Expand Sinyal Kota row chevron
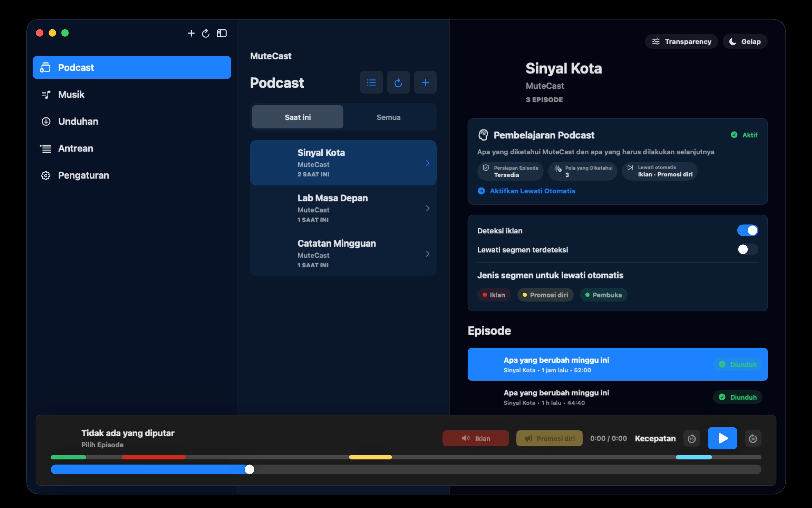The width and height of the screenshot is (812, 508). coord(427,163)
